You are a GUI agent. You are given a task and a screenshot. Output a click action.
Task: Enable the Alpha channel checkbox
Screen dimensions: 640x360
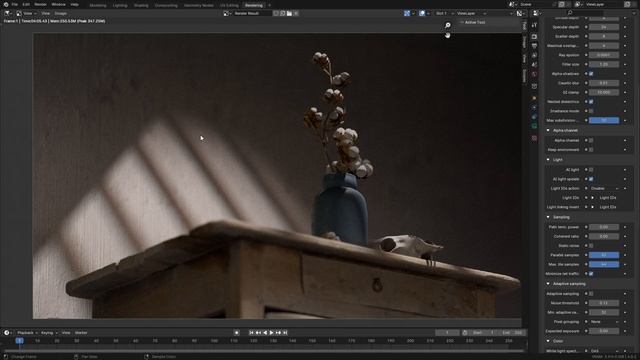point(591,140)
